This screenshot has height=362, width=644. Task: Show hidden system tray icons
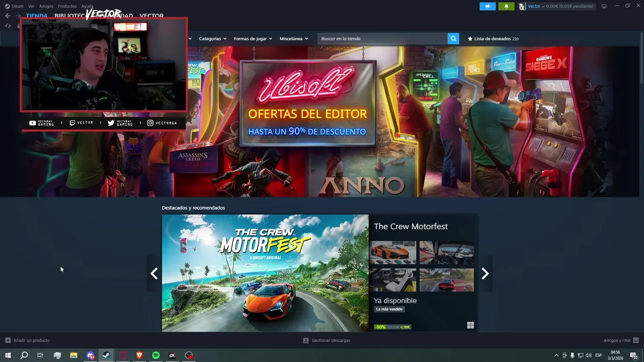556,355
